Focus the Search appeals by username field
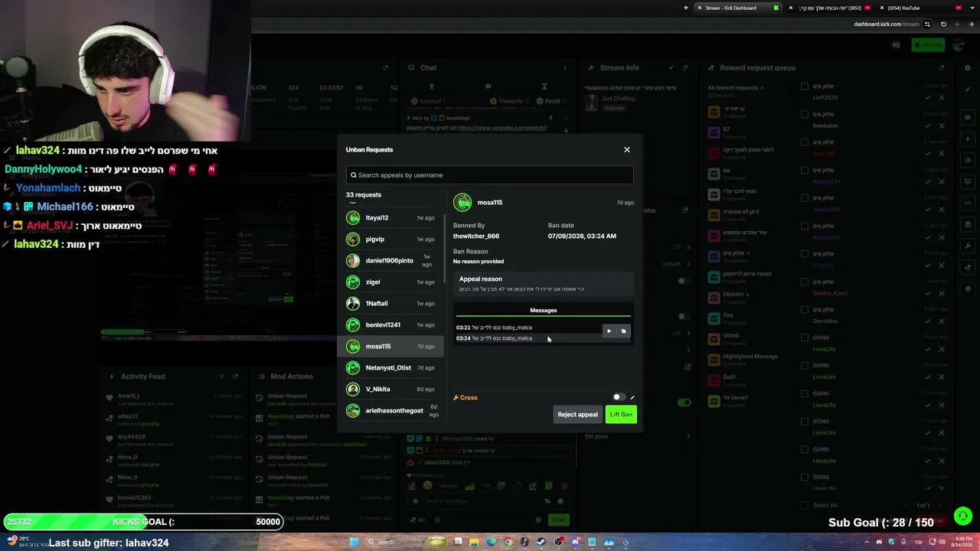Viewport: 980px width, 551px height. (x=490, y=175)
